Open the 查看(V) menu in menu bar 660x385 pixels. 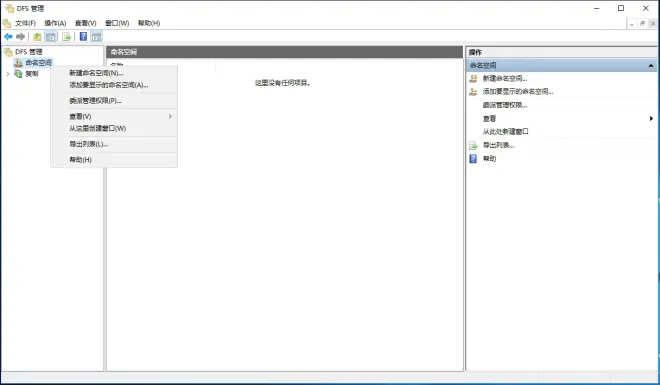(x=85, y=23)
